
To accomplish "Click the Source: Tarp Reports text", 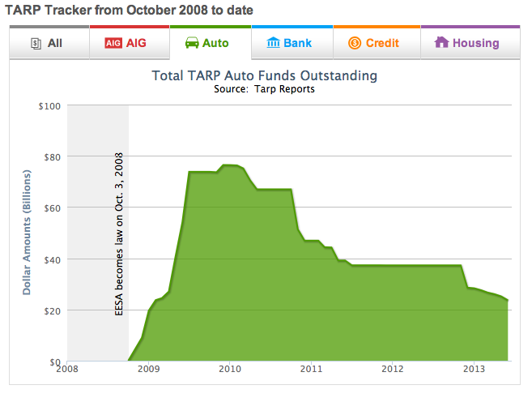I will [265, 89].
